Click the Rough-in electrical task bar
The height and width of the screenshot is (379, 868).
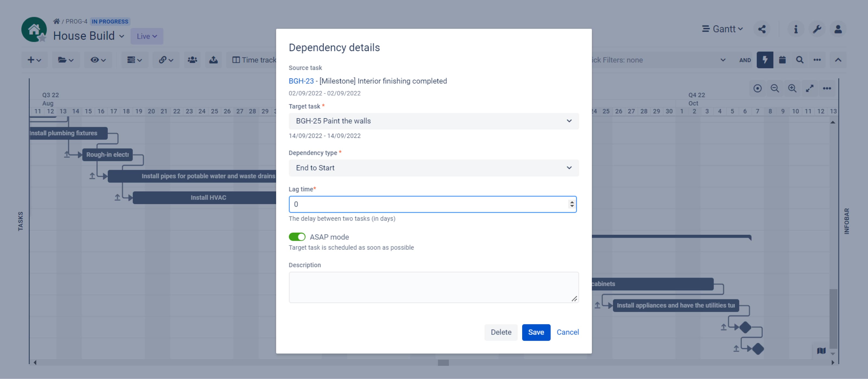point(107,155)
